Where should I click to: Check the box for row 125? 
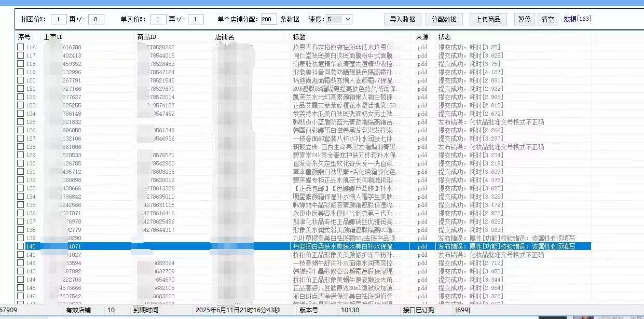click(20, 122)
